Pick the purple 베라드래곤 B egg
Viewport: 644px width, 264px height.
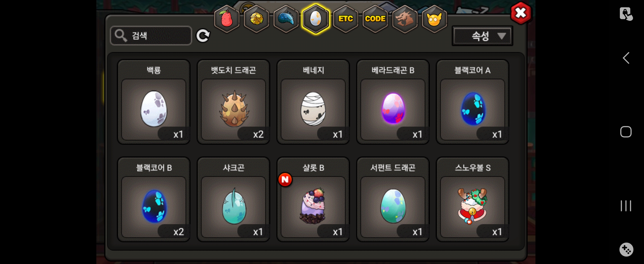tap(393, 102)
